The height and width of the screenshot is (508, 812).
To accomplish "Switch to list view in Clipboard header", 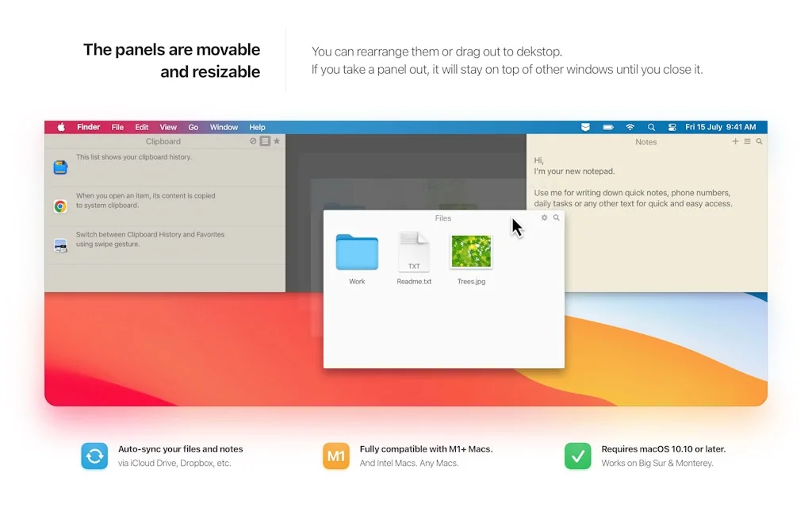I will coord(266,141).
